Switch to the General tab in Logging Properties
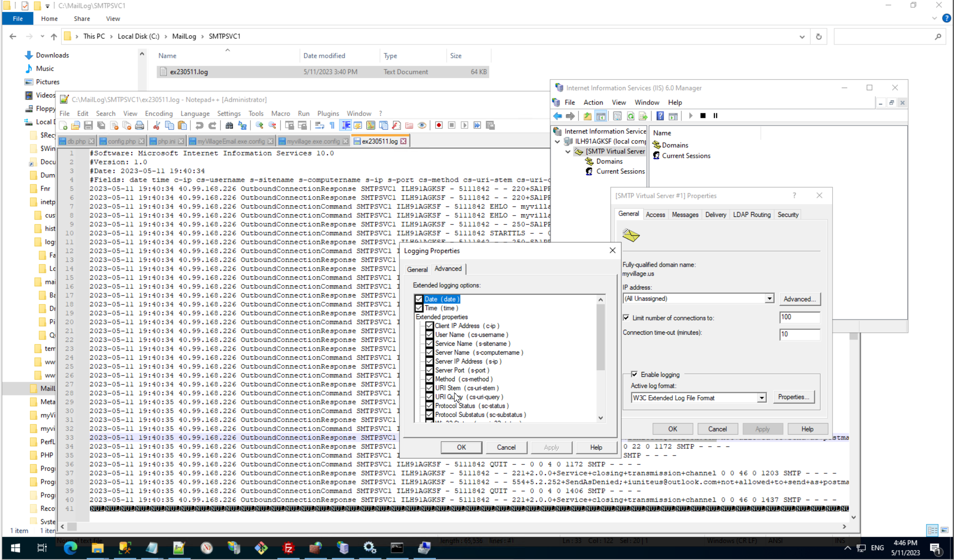Image resolution: width=954 pixels, height=560 pixels. (x=417, y=269)
